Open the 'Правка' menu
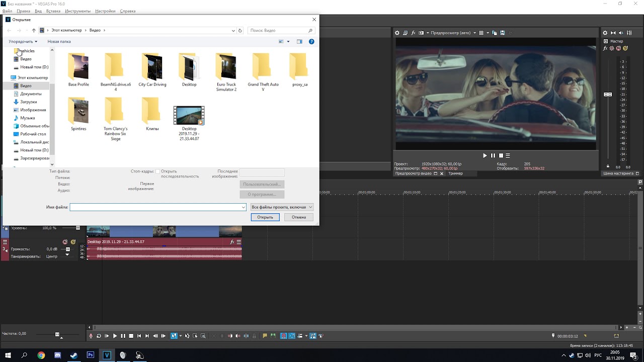The height and width of the screenshot is (362, 644). pyautogui.click(x=23, y=11)
